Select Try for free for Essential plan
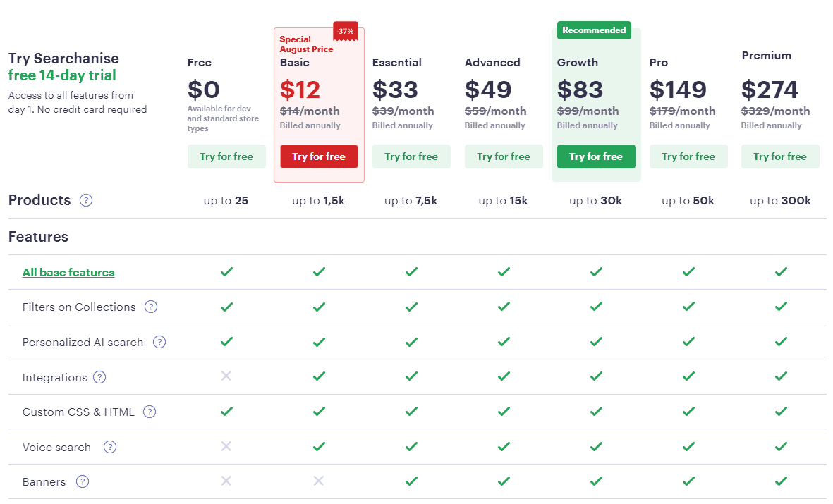Screen dimensions: 833x504 (x=411, y=156)
